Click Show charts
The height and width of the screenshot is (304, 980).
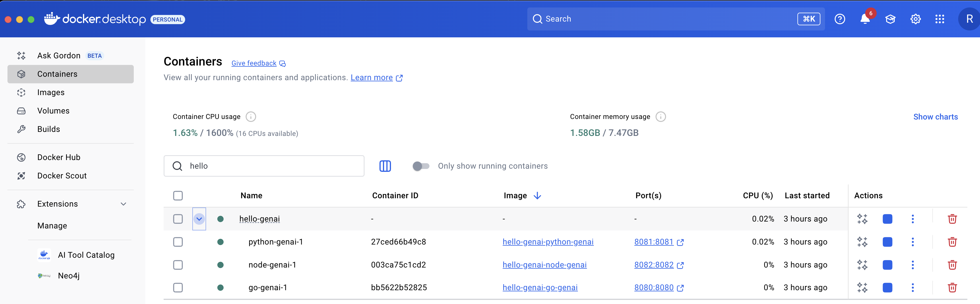tap(936, 117)
